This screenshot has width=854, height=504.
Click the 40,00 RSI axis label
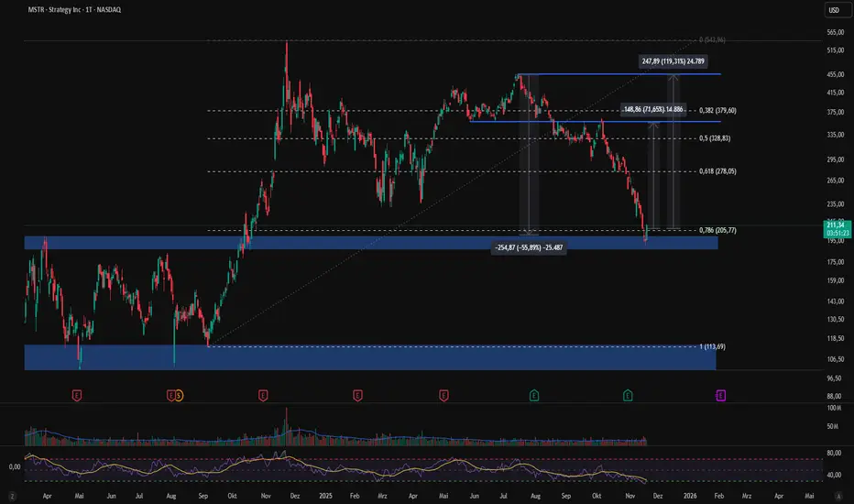pyautogui.click(x=834, y=475)
